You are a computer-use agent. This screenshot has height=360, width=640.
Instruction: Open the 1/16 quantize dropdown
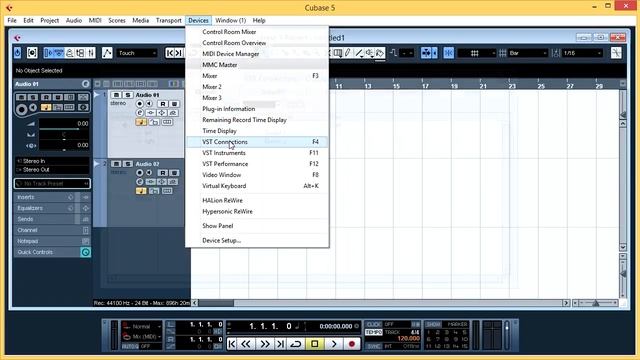[582, 53]
